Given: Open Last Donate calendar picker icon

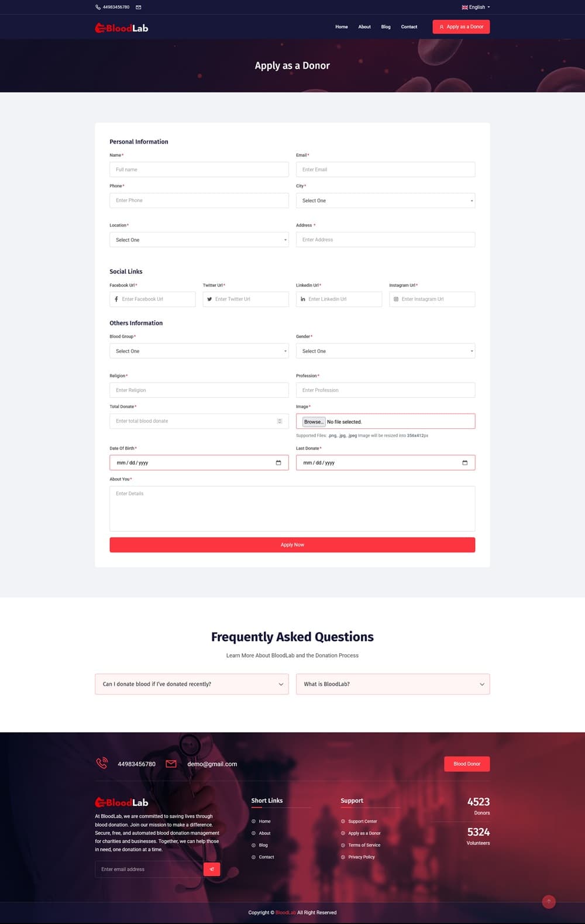Looking at the screenshot, I should (465, 463).
